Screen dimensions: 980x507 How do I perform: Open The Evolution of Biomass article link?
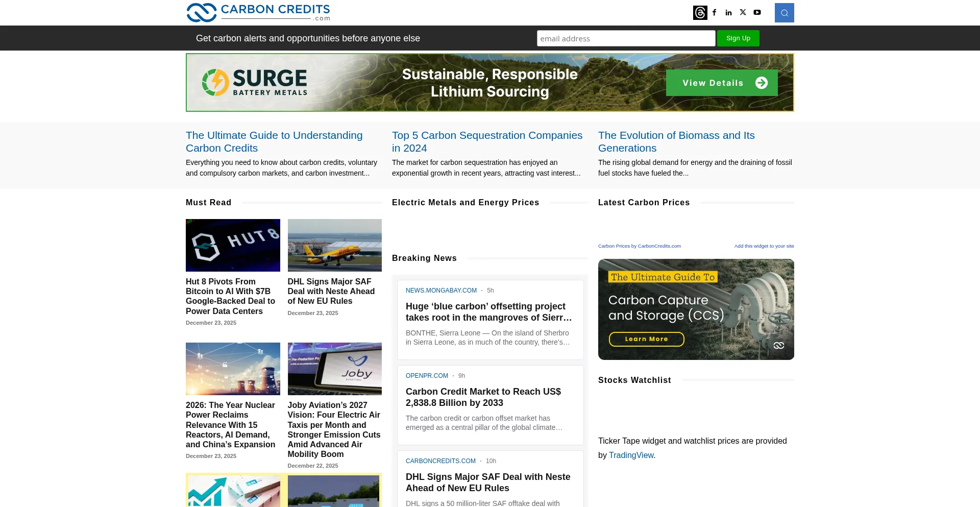676,141
